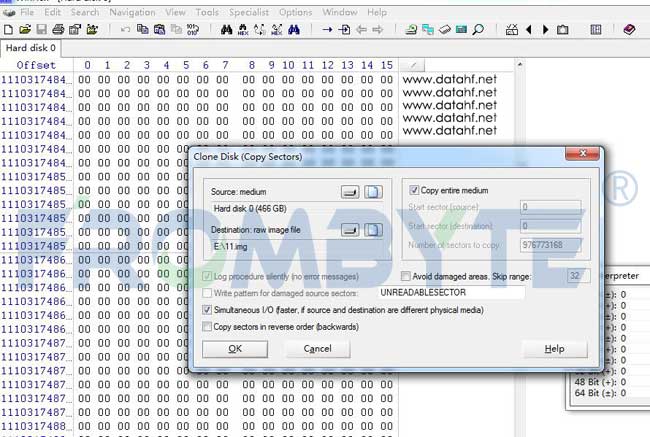Open file Properties from the toolbar
Image resolution: width=650 pixels, height=437 pixels.
75,29
